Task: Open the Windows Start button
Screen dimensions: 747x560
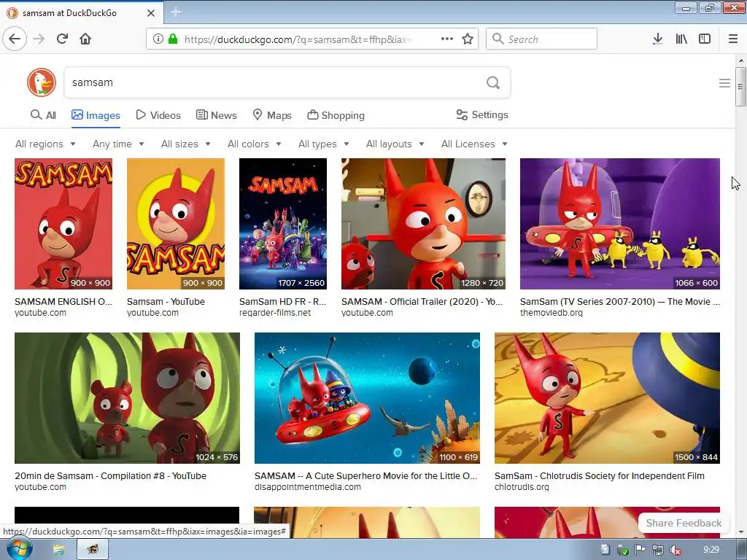Action: pyautogui.click(x=19, y=549)
